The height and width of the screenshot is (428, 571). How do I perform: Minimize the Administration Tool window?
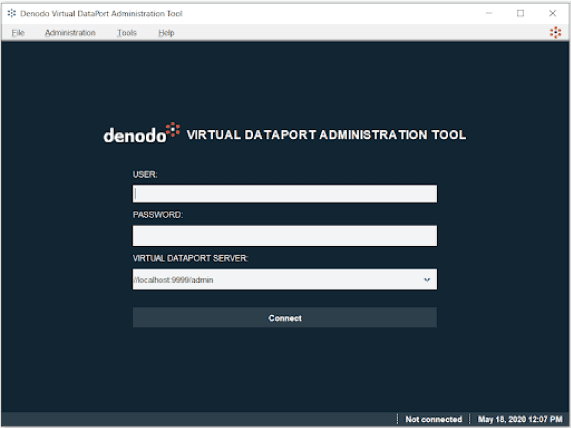point(489,13)
